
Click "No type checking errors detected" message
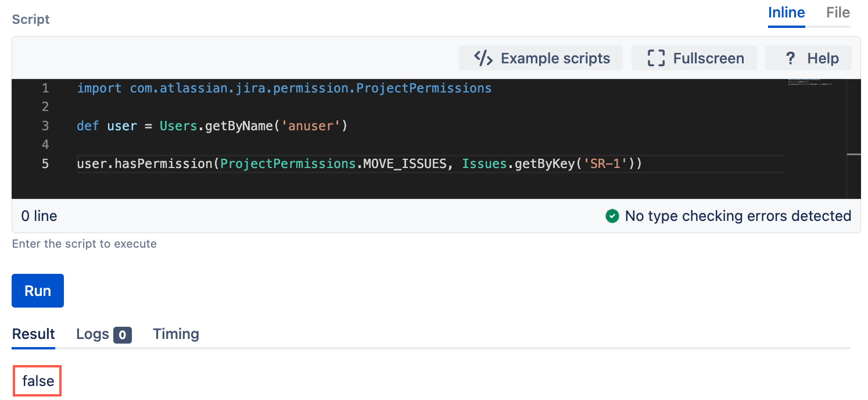pyautogui.click(x=738, y=216)
